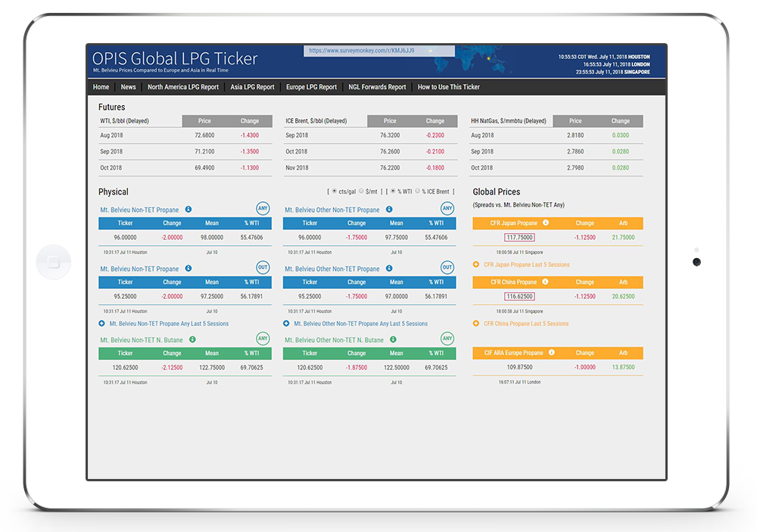Click the OUT badge for Mt. Belvieu Non-TET Propane
The image size is (757, 532).
coord(263,267)
